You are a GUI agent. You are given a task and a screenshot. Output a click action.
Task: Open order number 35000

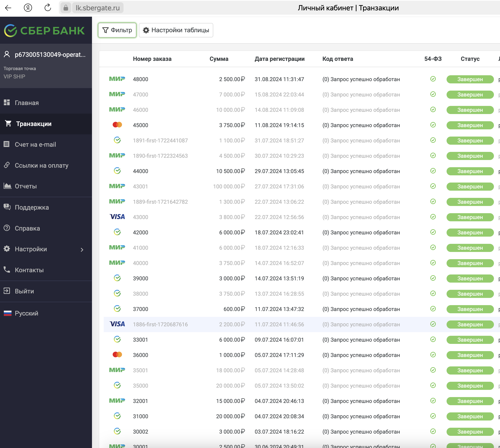tap(141, 386)
